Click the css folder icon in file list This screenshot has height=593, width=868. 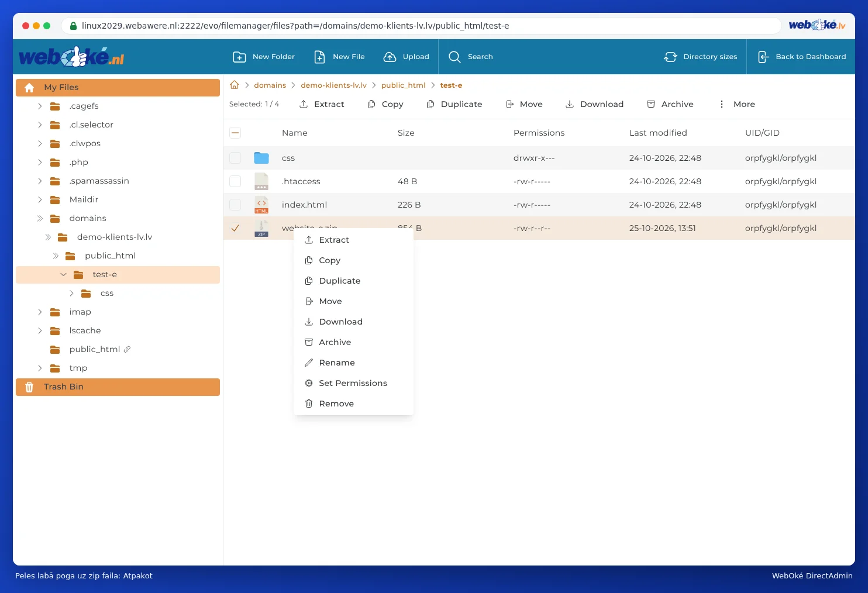tap(261, 158)
